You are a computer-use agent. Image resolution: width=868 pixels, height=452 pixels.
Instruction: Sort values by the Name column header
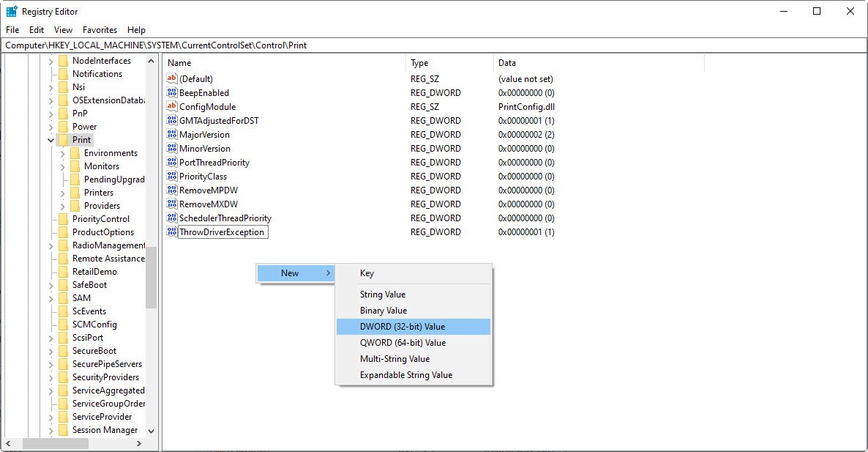[284, 63]
